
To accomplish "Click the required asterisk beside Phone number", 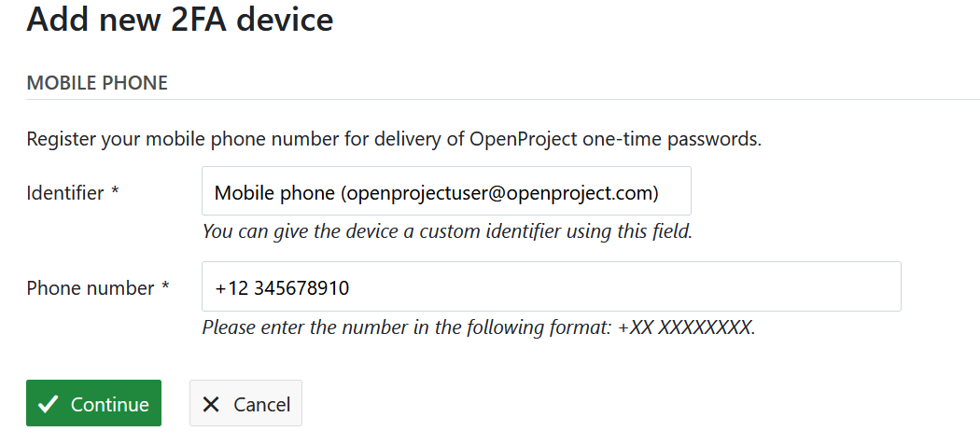I will point(165,287).
